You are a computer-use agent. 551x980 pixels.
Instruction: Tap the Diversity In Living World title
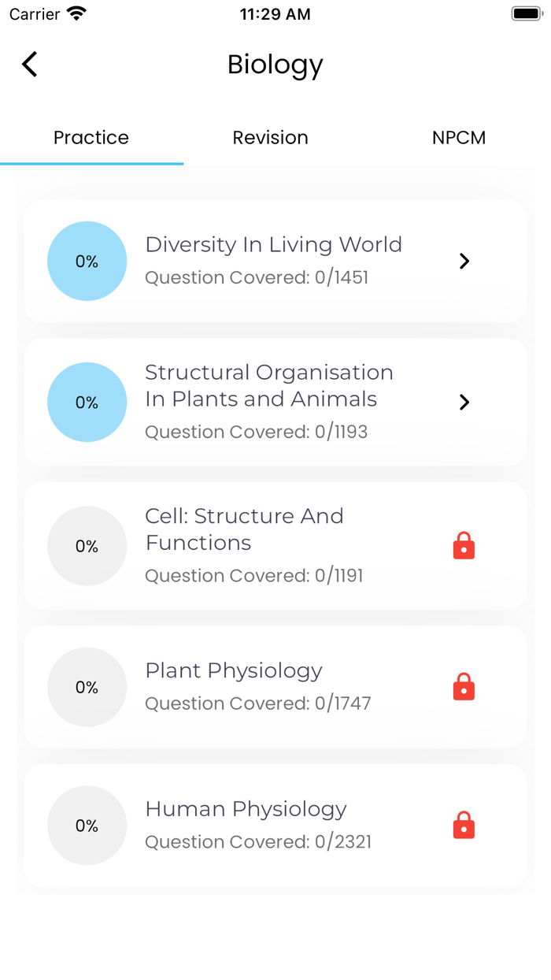(273, 245)
